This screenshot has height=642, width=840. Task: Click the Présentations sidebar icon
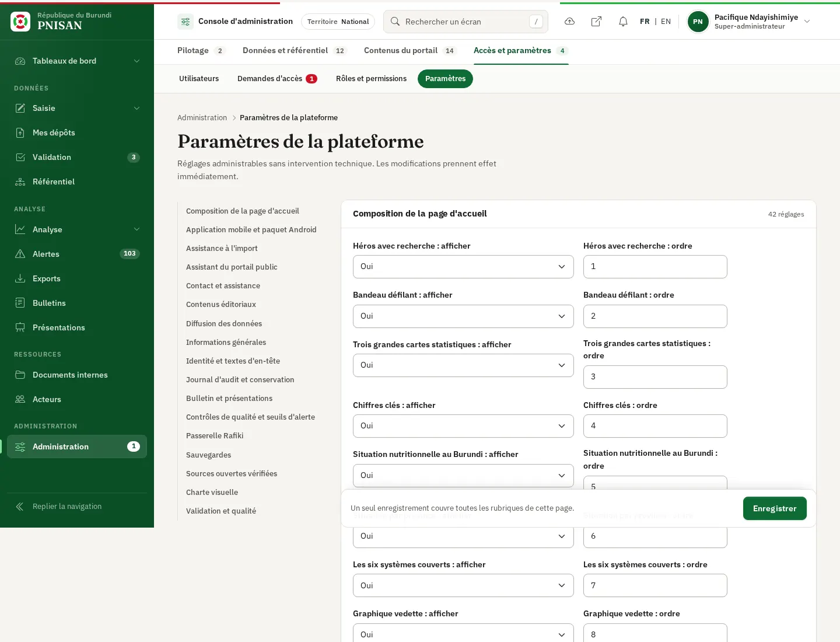20,327
